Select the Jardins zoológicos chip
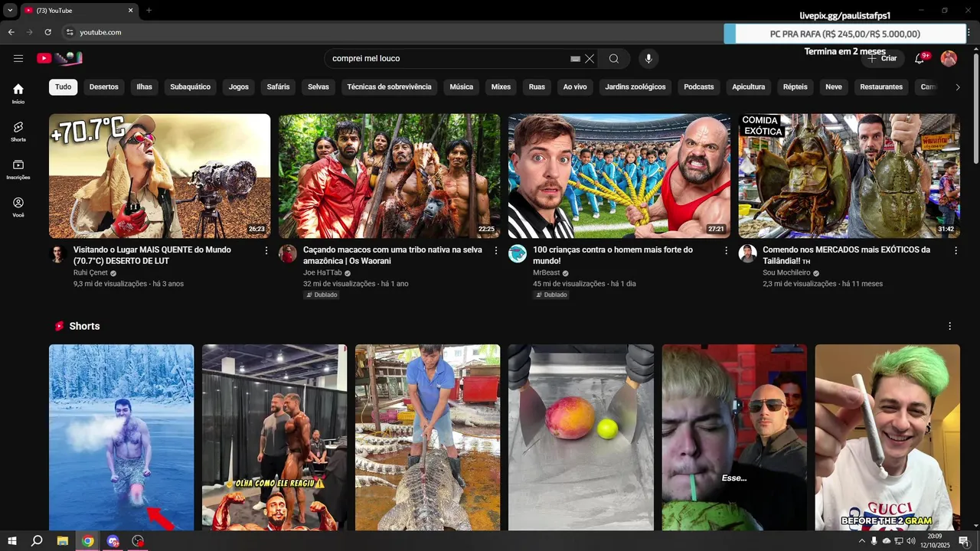Screen dimensions: 980x551 pyautogui.click(x=635, y=87)
